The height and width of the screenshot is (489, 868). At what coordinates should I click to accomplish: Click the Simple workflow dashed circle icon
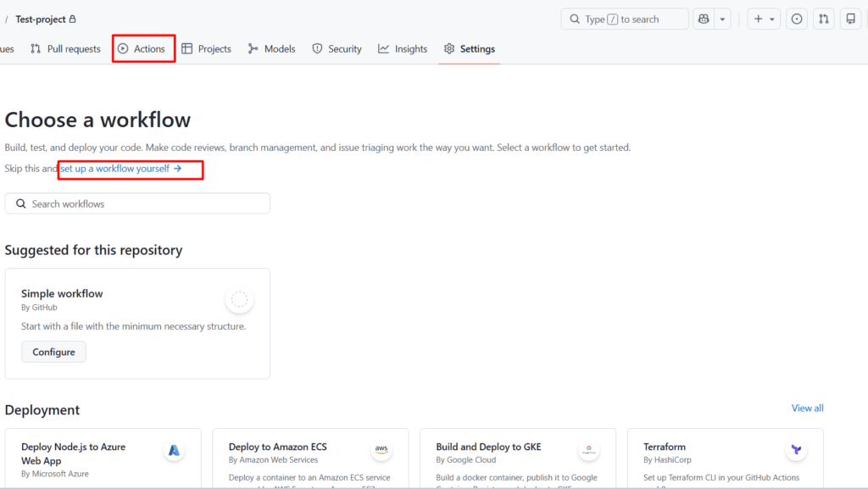[x=239, y=299]
